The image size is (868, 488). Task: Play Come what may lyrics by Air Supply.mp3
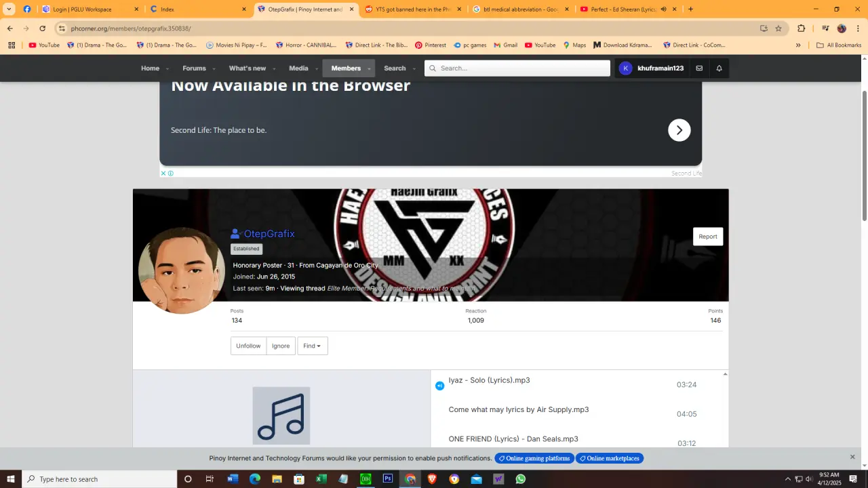519,410
